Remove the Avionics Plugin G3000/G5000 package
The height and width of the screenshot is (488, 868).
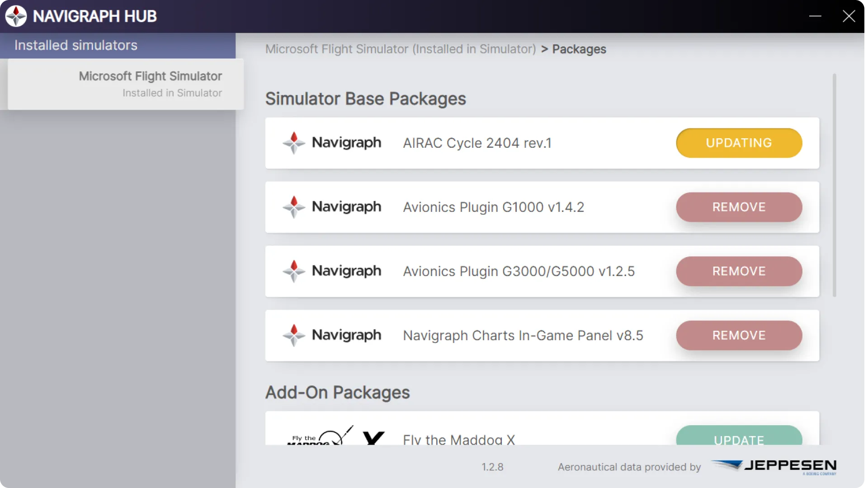coord(739,271)
